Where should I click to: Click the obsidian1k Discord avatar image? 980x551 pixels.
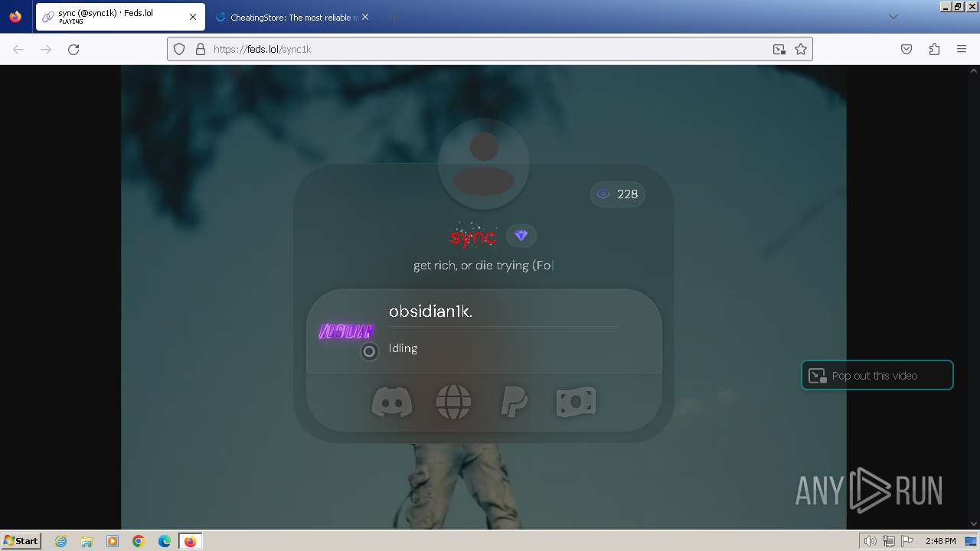(346, 331)
